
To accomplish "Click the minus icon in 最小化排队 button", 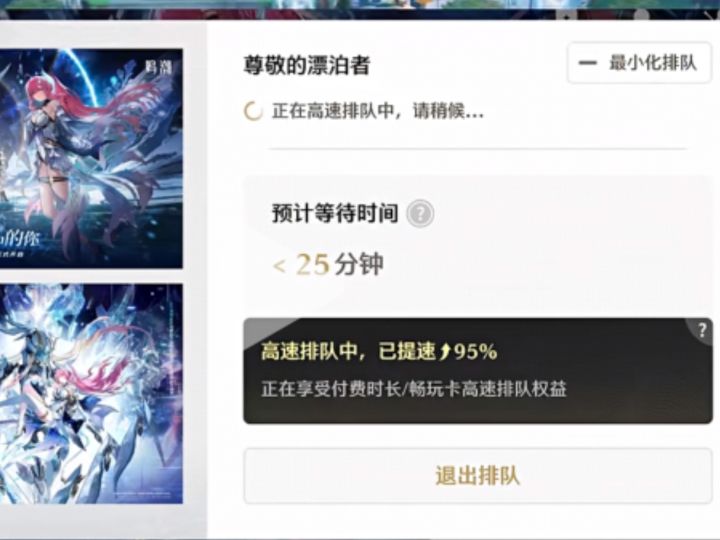I will click(587, 63).
